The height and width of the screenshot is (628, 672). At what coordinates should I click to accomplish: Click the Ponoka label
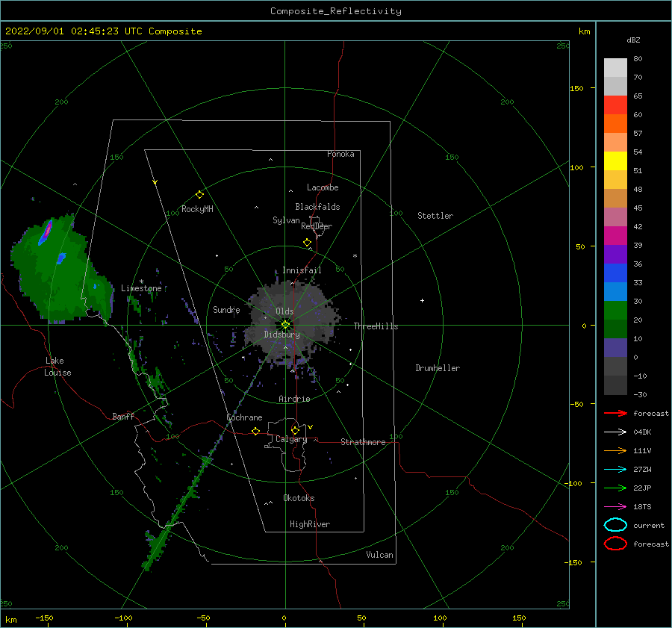click(x=340, y=154)
